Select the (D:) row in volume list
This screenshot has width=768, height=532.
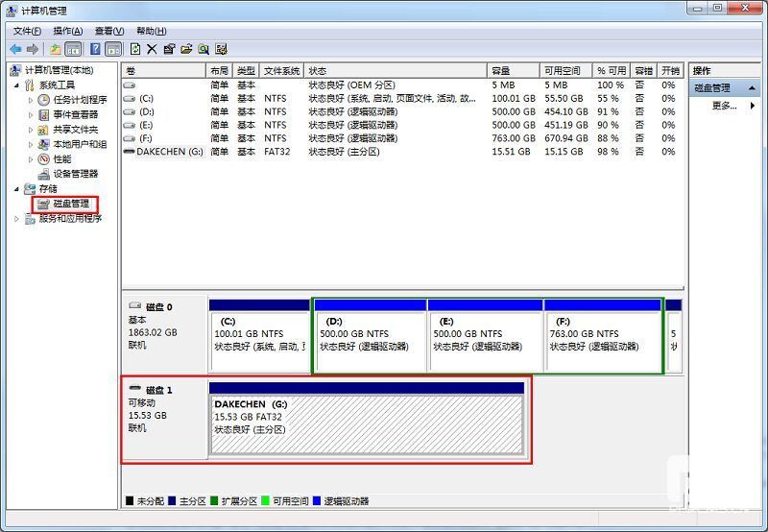(146, 111)
